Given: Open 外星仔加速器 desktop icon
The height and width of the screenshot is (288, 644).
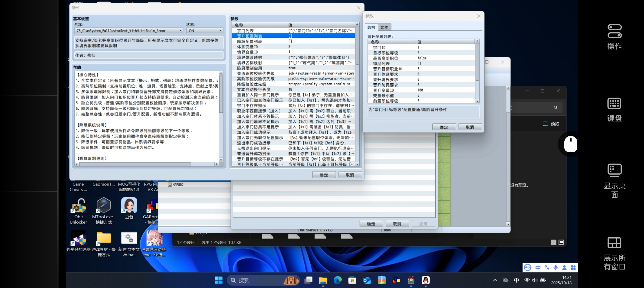Looking at the screenshot, I should (x=79, y=241).
